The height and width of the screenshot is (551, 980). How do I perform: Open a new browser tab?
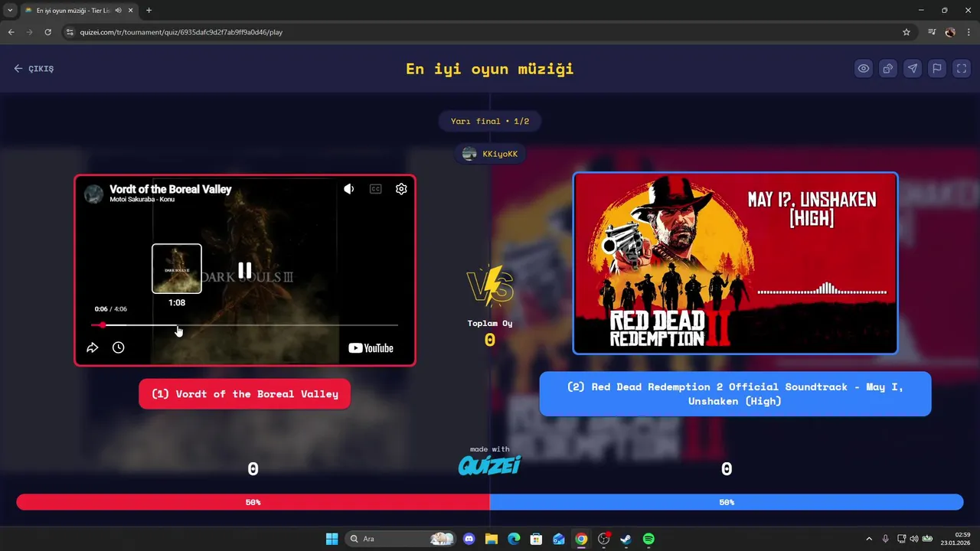pos(149,11)
